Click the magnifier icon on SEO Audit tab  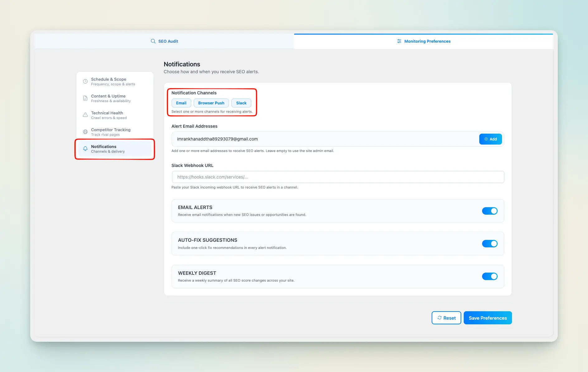click(x=153, y=41)
